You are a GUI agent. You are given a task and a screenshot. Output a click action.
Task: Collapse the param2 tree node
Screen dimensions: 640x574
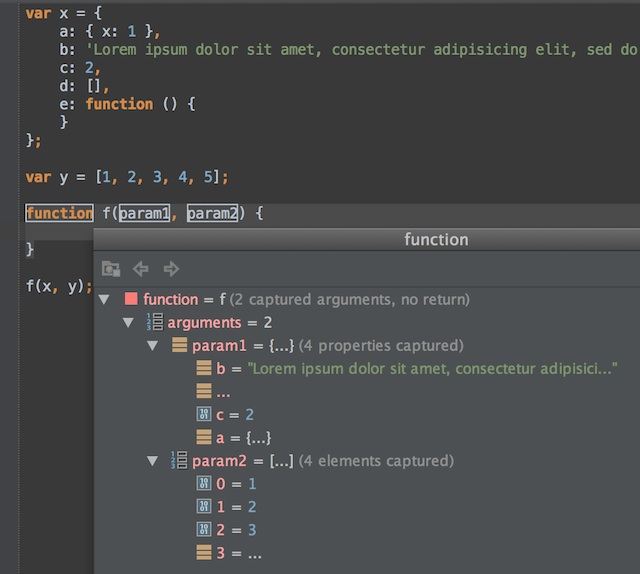coord(153,461)
